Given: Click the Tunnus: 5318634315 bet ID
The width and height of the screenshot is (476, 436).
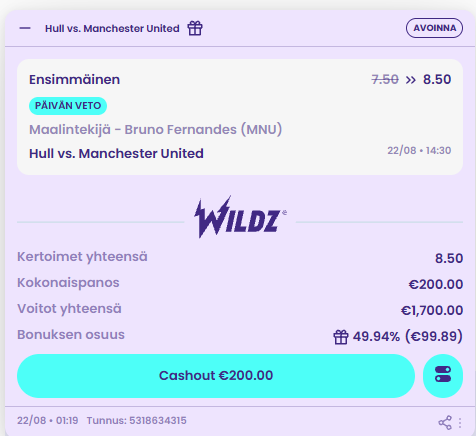Looking at the screenshot, I should click(x=137, y=421).
